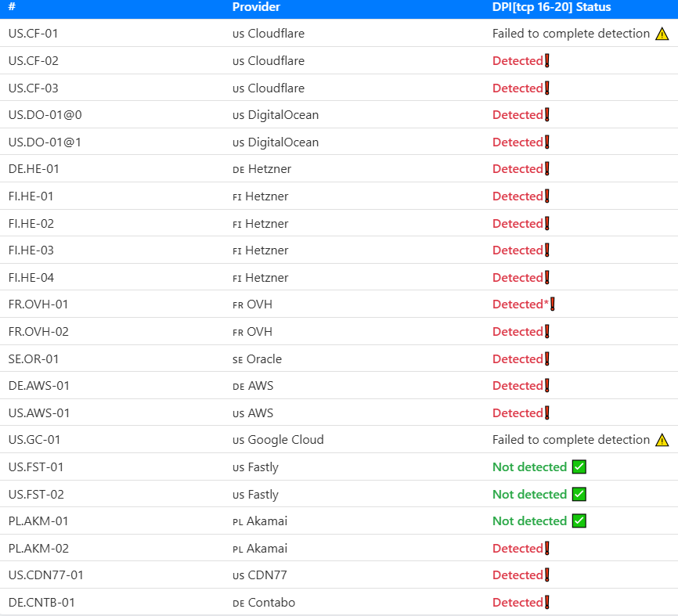This screenshot has height=616, width=678.
Task: Click the 'Provider' column header
Action: pos(256,7)
